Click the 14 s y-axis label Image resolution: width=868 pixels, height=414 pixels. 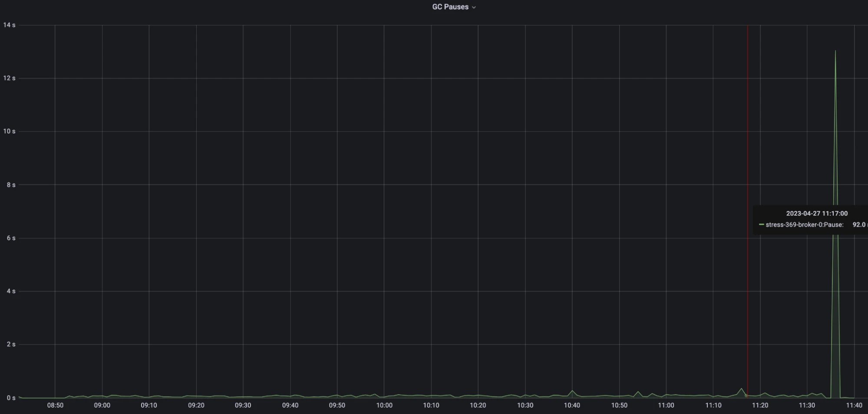click(10, 25)
